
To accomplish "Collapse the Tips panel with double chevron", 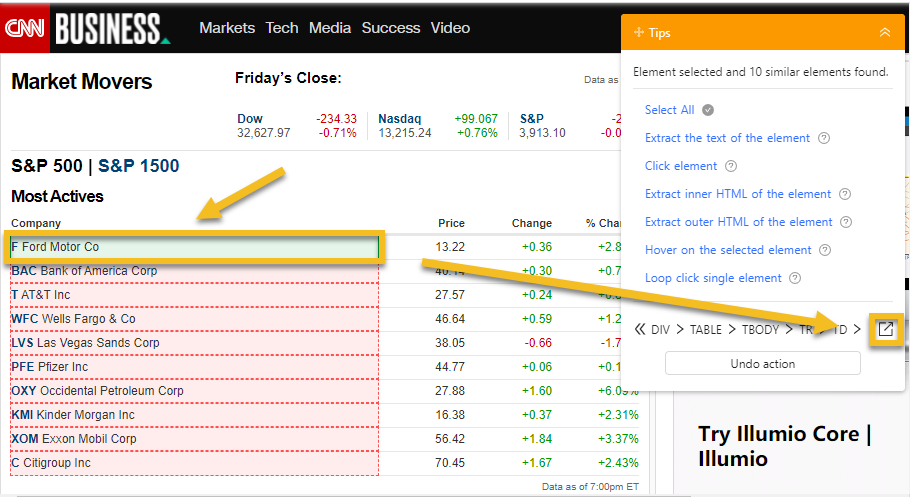I will point(884,33).
